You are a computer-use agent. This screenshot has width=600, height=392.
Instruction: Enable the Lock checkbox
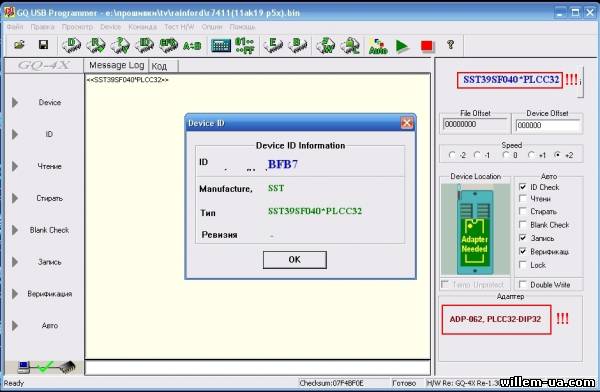tap(523, 265)
